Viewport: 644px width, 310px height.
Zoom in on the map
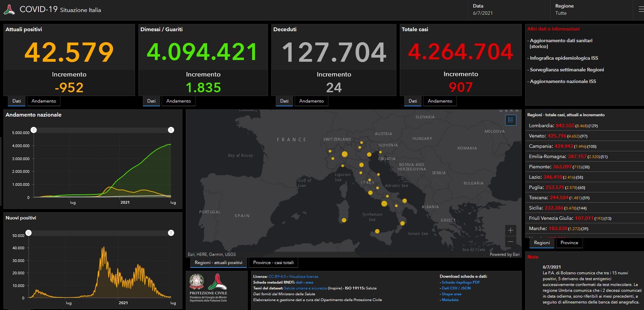(x=510, y=230)
